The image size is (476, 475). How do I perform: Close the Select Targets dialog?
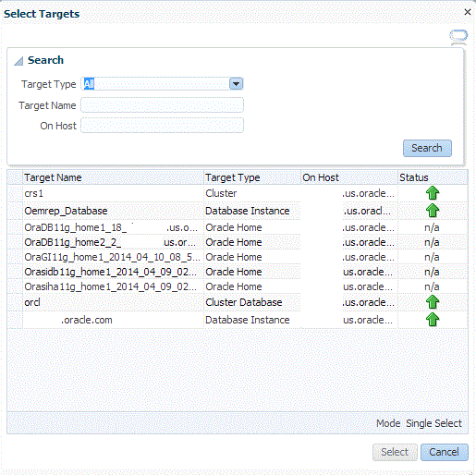point(468,12)
